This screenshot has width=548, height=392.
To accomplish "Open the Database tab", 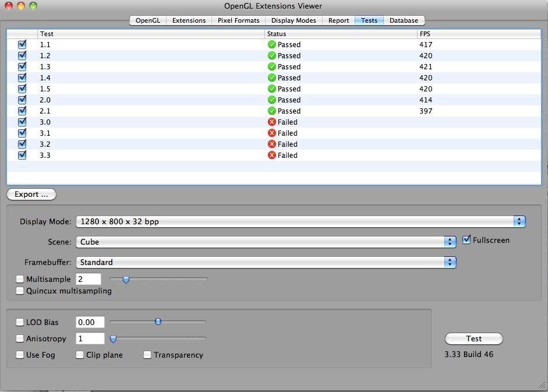I will point(404,20).
